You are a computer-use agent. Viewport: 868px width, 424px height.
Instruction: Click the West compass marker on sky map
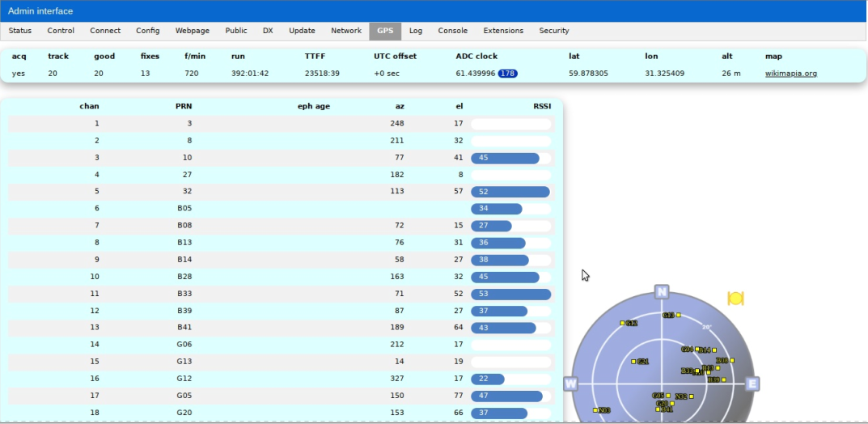(x=570, y=384)
